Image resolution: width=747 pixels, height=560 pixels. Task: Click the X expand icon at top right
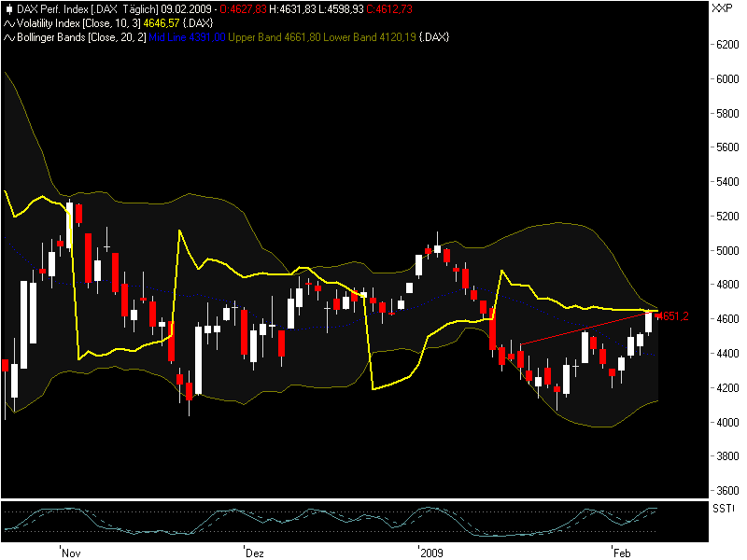(x=715, y=7)
